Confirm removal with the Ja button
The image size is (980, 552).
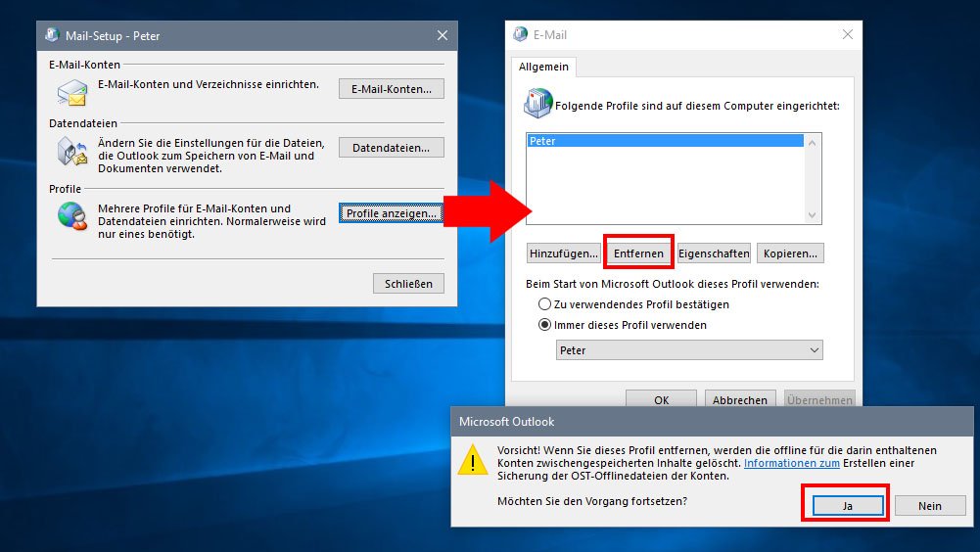pos(846,505)
